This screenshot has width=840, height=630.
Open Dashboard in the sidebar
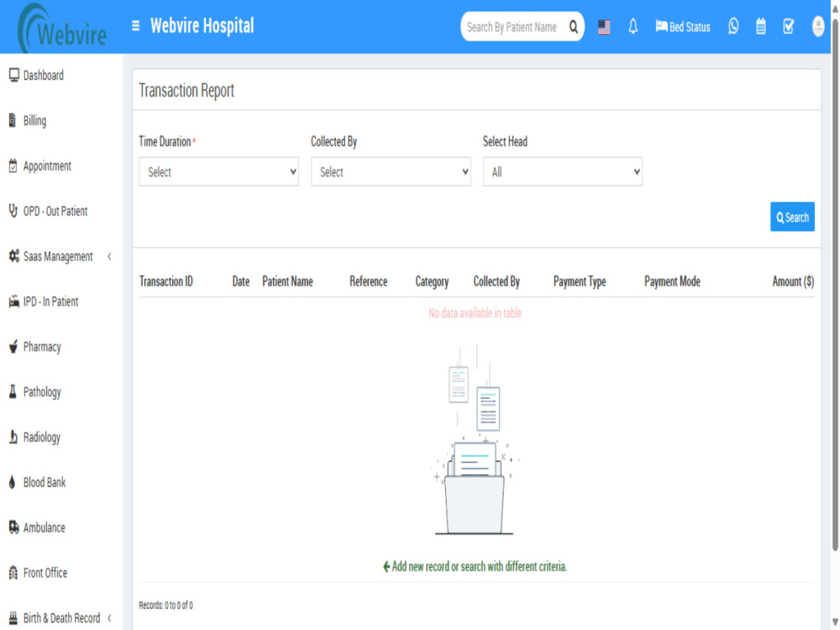44,75
